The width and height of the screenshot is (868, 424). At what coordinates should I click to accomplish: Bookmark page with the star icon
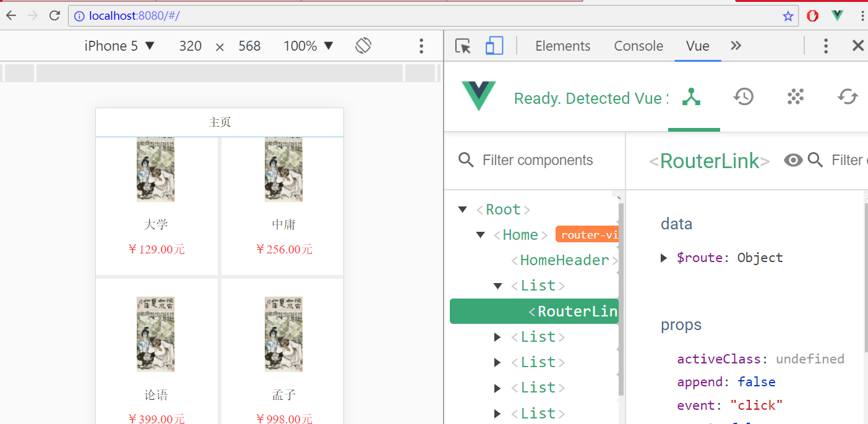[x=788, y=16]
